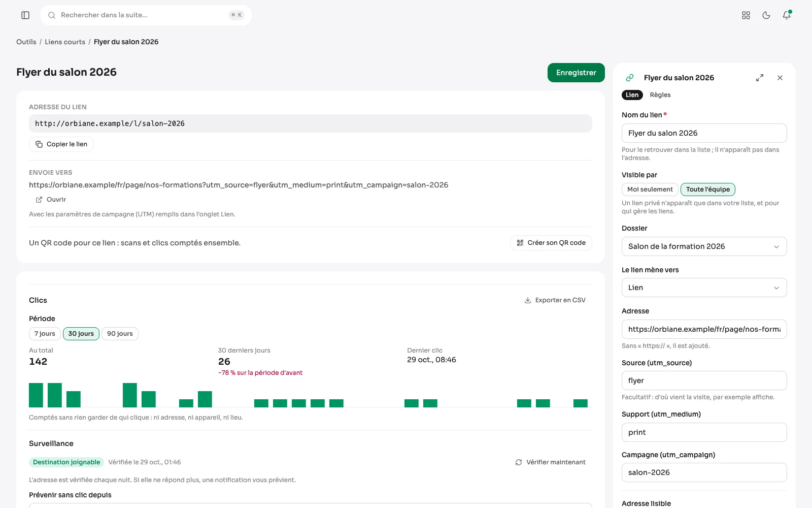812x508 pixels.
Task: Edit the Source utm_source field
Action: 704,380
